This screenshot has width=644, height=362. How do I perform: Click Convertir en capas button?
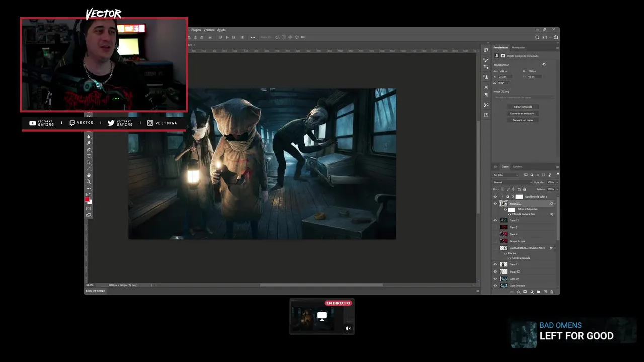pos(523,120)
